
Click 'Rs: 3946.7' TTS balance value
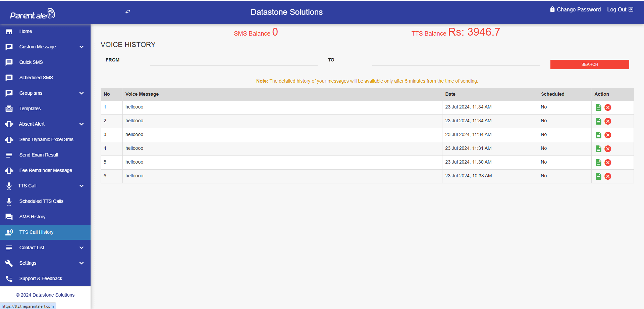[x=474, y=32]
